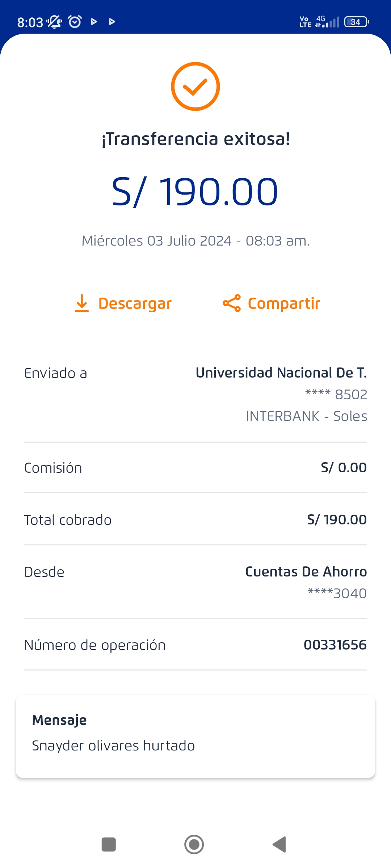Tap recipient Universidad Nacional De T.
This screenshot has width=391, height=868.
[281, 373]
